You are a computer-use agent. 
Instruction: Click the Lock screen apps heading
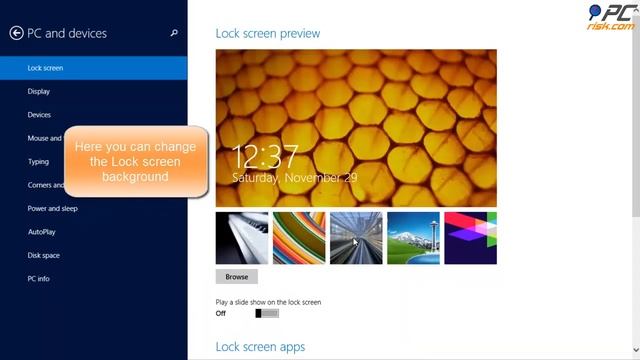pyautogui.click(x=260, y=347)
